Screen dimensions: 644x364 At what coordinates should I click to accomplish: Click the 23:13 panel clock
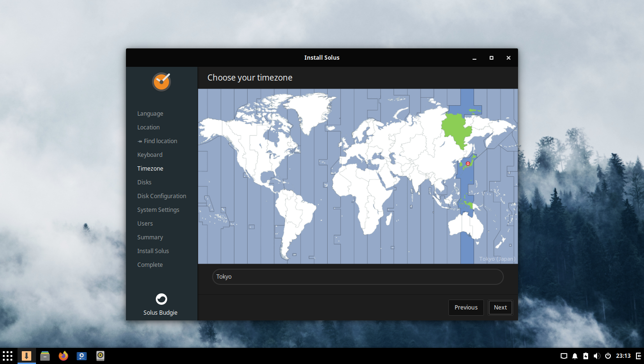tap(623, 356)
